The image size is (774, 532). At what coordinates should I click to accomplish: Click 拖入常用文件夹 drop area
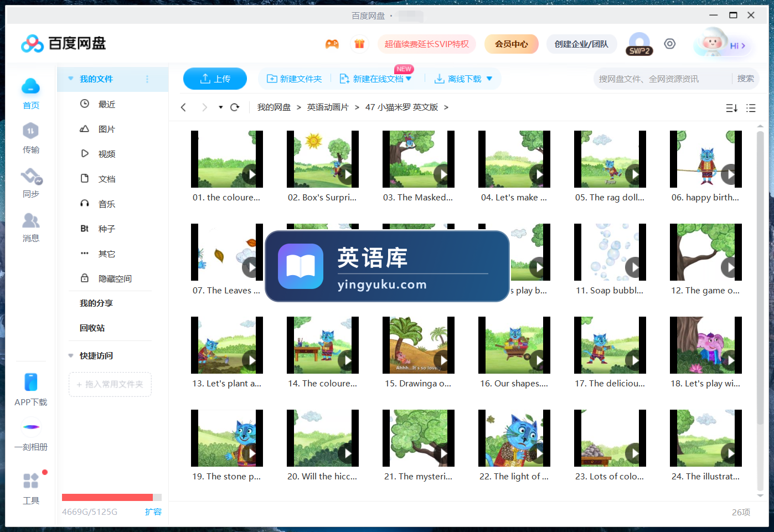(x=110, y=384)
